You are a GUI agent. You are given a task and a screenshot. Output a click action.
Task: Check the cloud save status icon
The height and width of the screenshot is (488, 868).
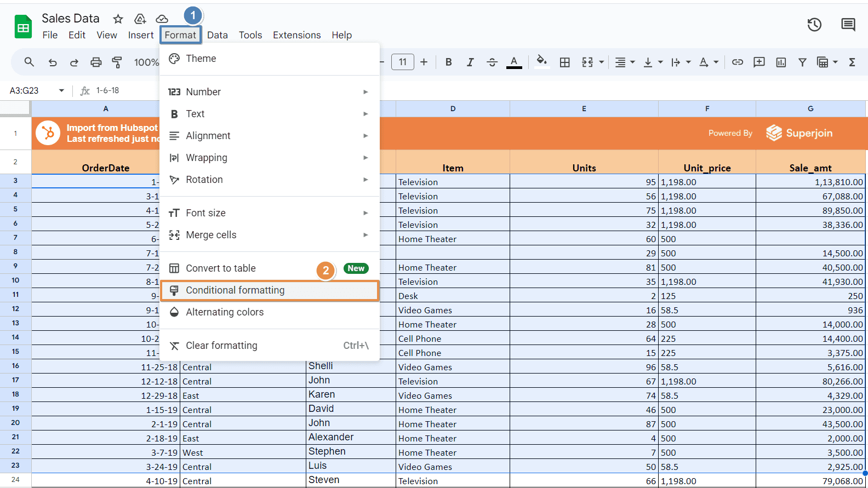pos(162,19)
